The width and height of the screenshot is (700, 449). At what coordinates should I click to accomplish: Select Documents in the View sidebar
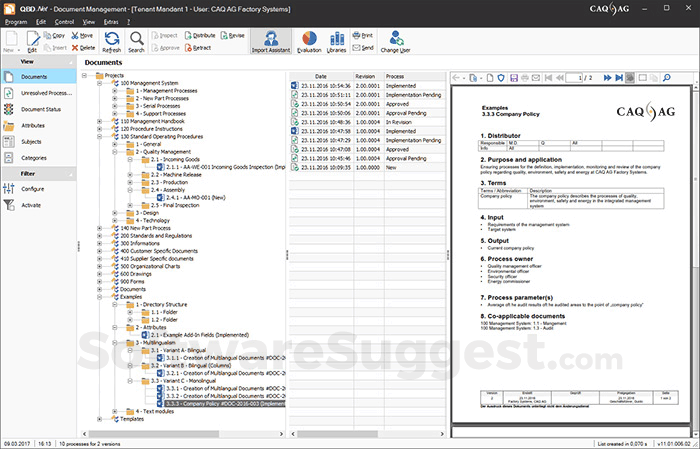[39, 77]
